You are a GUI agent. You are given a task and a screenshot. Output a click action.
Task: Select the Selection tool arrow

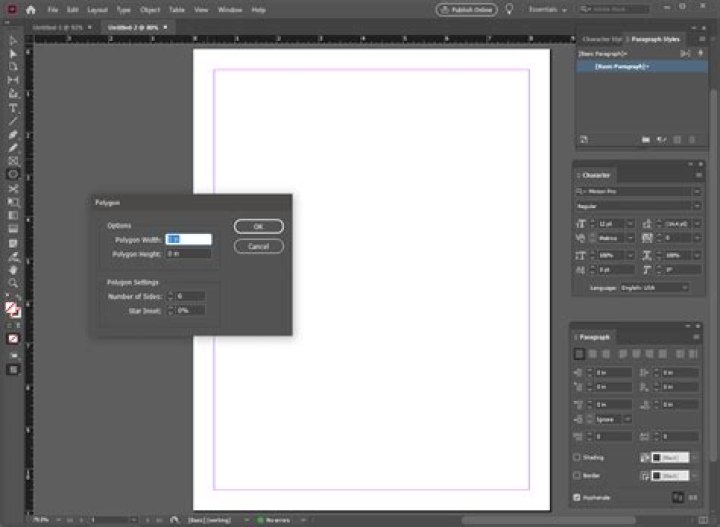(13, 41)
